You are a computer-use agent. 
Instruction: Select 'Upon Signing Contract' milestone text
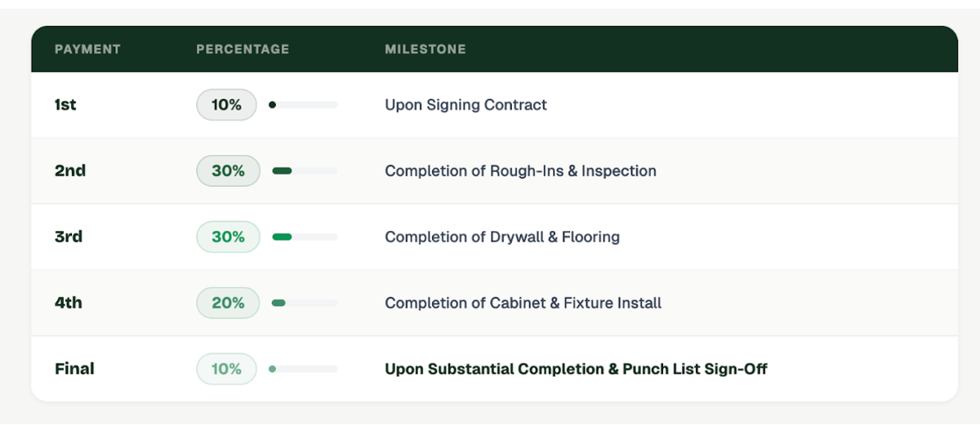pos(465,105)
